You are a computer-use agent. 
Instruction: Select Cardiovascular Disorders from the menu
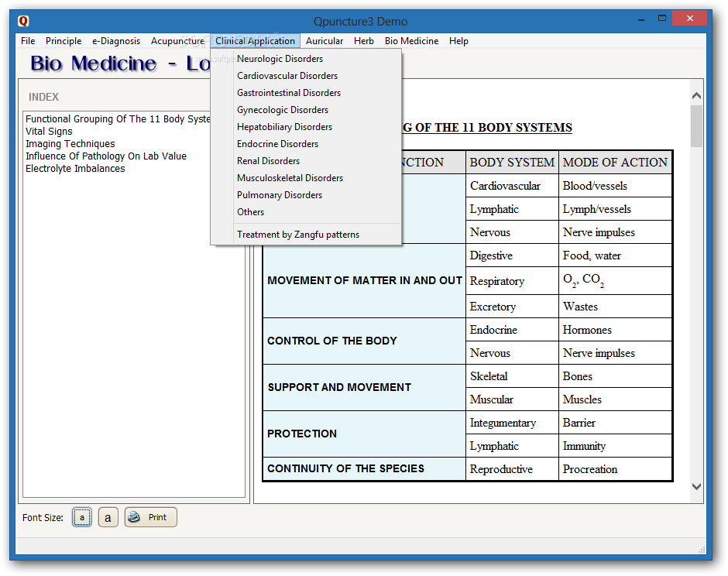pyautogui.click(x=306, y=76)
